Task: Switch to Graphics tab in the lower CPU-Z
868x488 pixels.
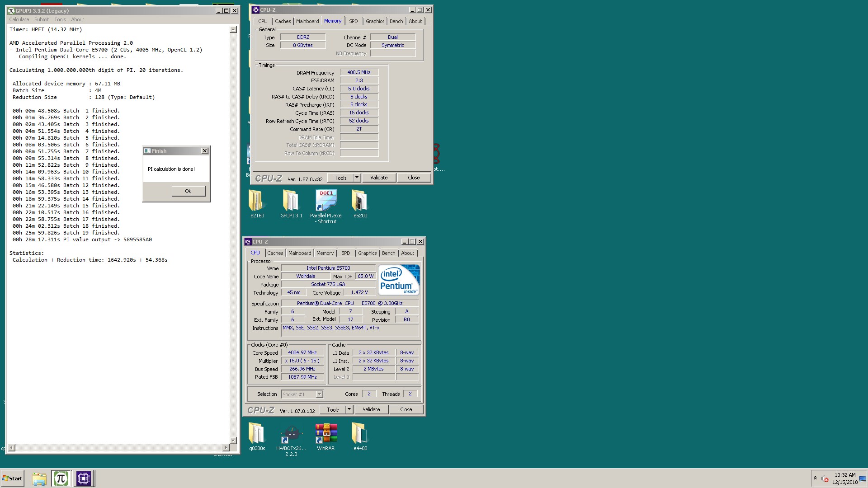Action: pos(367,253)
